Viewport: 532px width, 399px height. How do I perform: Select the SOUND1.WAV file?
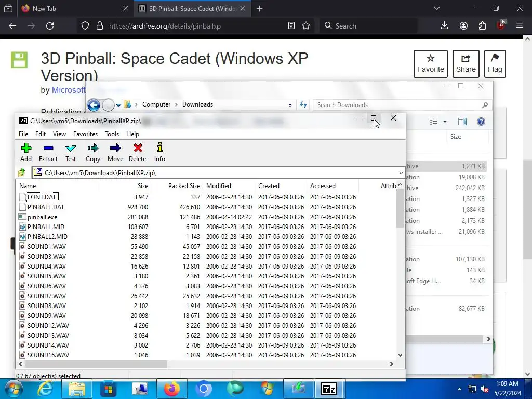click(47, 246)
